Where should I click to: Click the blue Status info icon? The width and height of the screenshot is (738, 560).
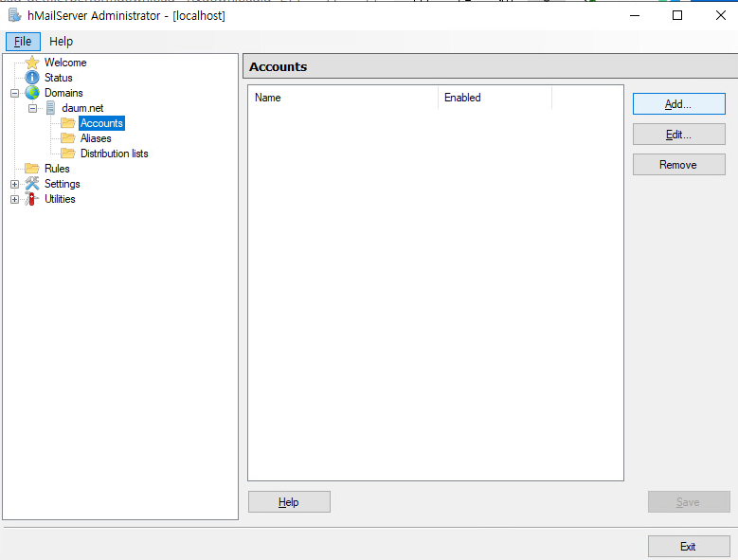click(x=32, y=78)
